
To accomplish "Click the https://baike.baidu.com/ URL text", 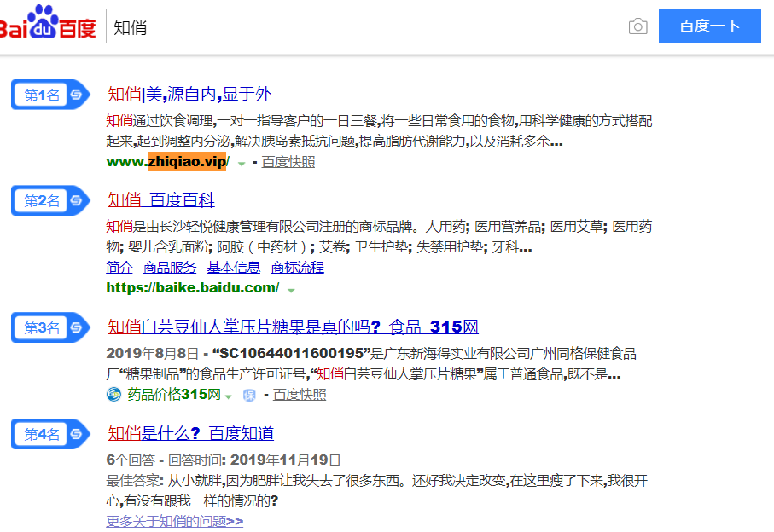I will click(x=193, y=287).
